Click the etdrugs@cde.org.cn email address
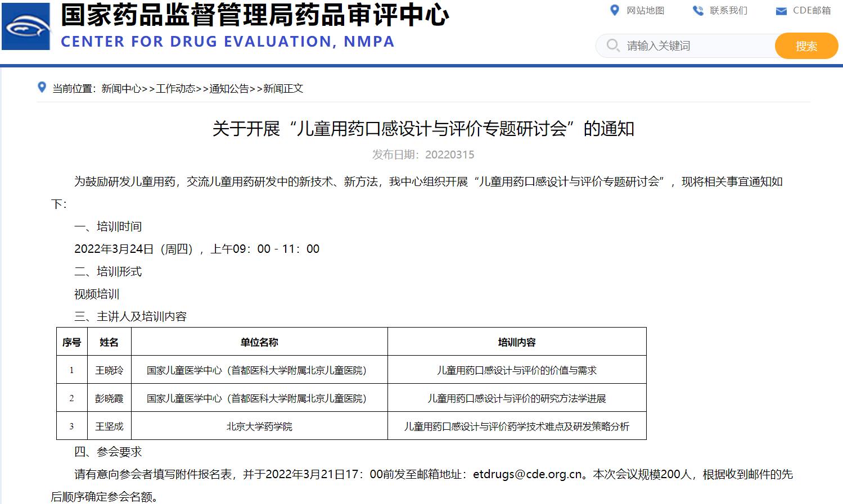 pyautogui.click(x=527, y=474)
